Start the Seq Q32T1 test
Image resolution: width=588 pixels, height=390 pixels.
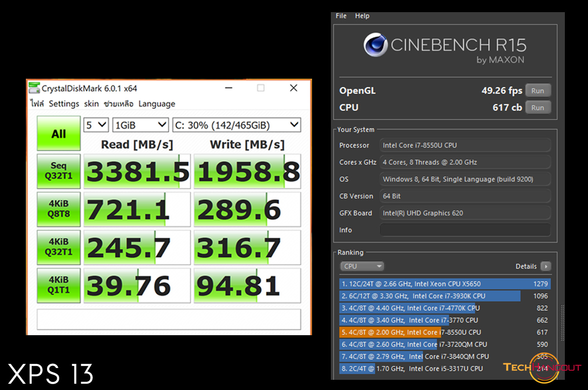pos(59,171)
